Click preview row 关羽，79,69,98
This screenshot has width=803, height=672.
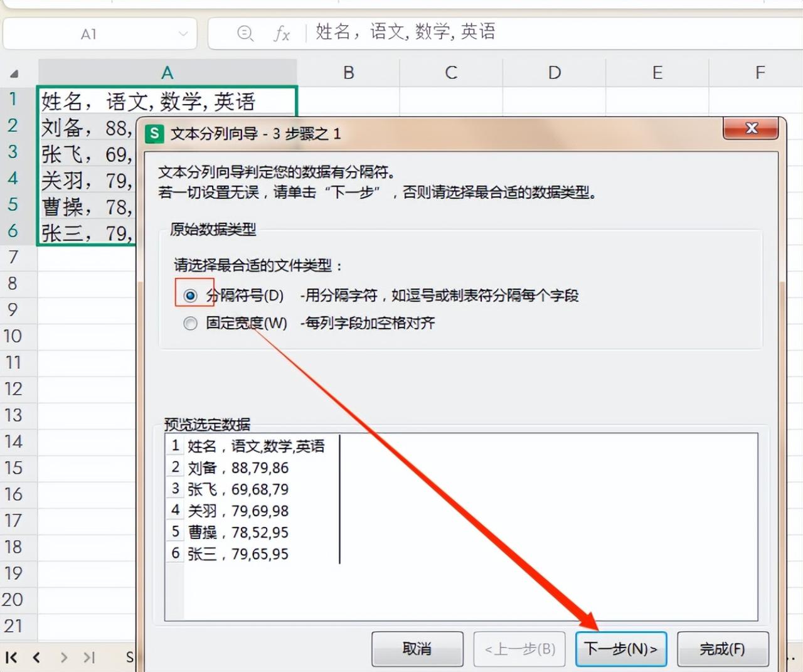(x=238, y=511)
